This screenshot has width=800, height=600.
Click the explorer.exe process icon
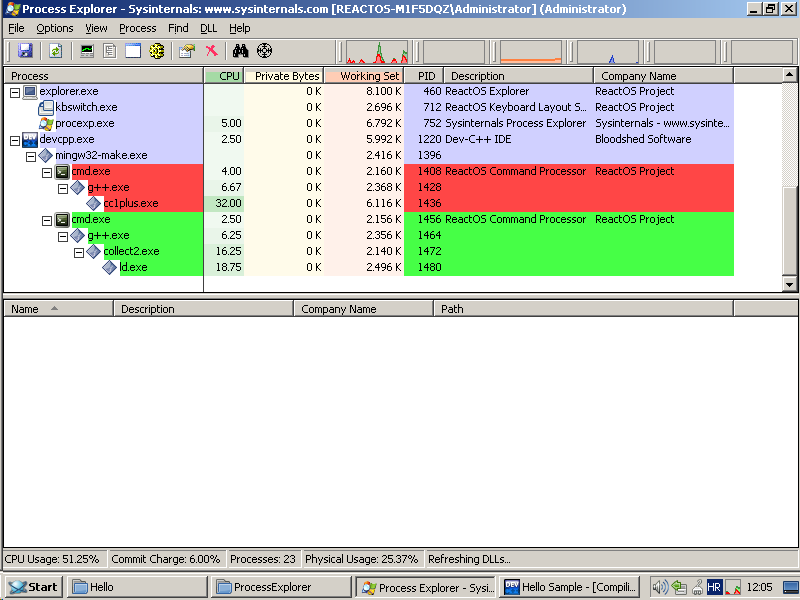click(x=30, y=92)
